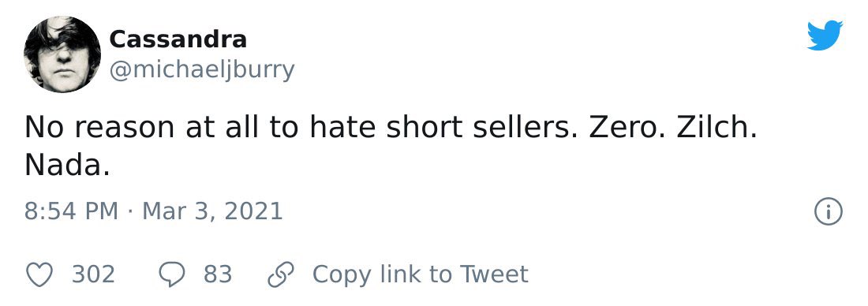The image size is (868, 306).
Task: Click the word hate in the tweet
Action: (342, 128)
